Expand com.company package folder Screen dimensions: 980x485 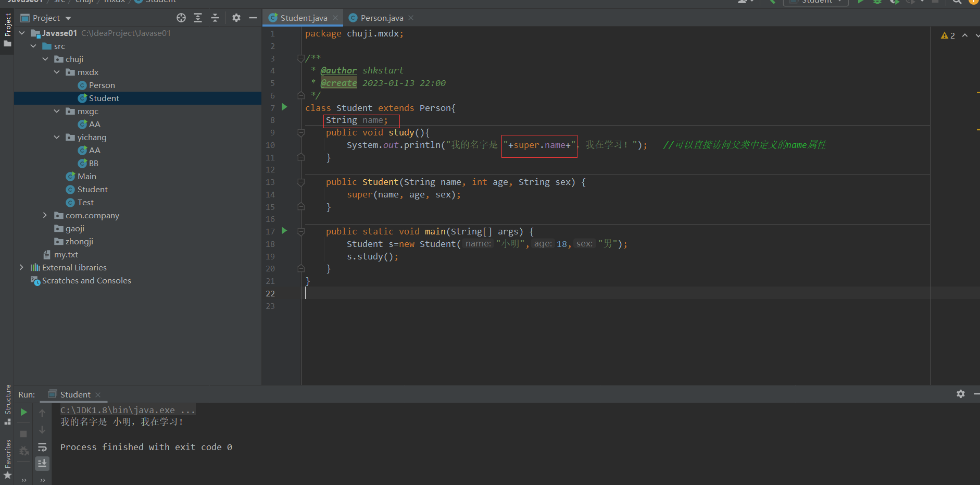[x=45, y=215]
